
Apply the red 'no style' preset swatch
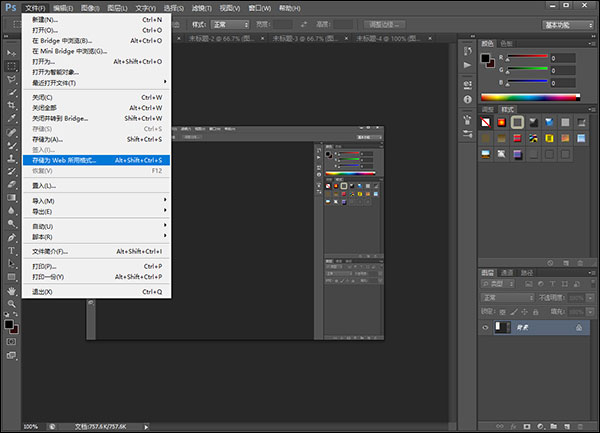[486, 122]
